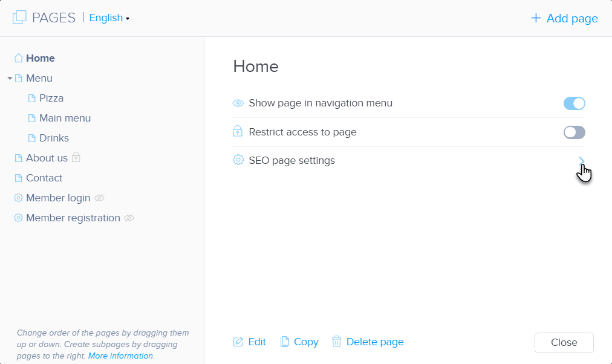The width and height of the screenshot is (612, 364).
Task: Click the Copy page icon
Action: point(285,342)
